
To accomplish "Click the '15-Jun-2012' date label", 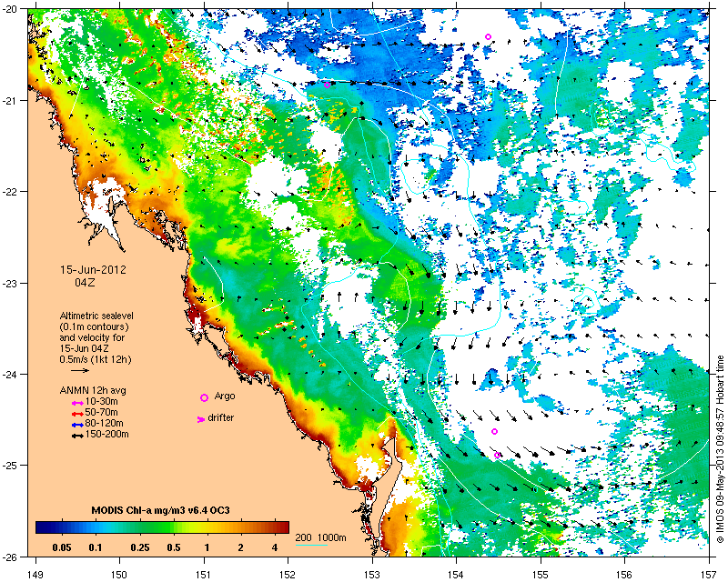I will [93, 270].
